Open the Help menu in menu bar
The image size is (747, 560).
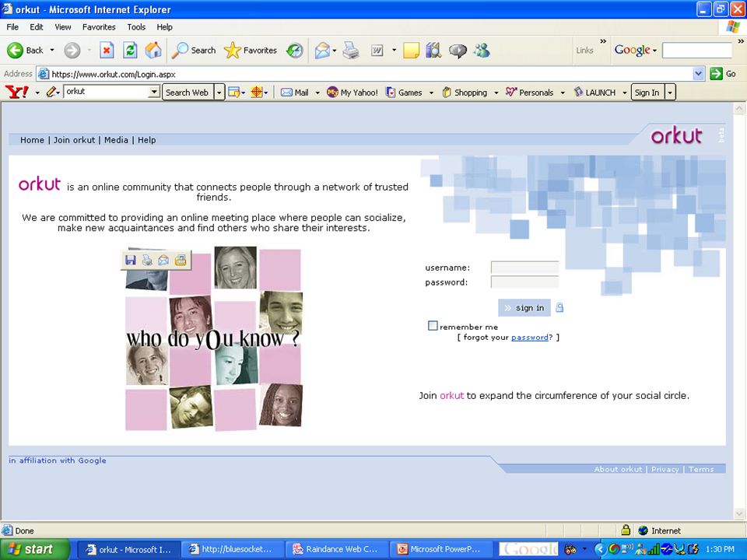click(x=164, y=27)
